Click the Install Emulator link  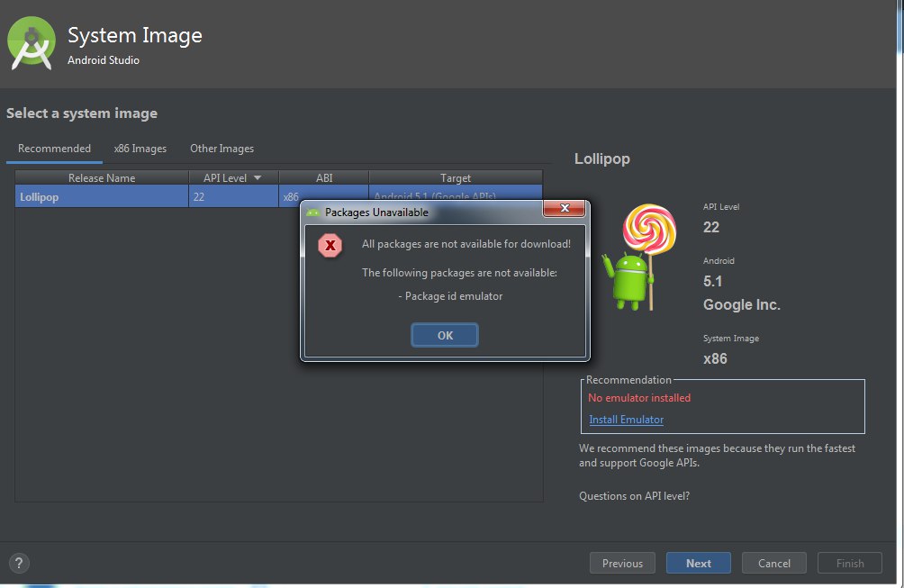pos(626,420)
